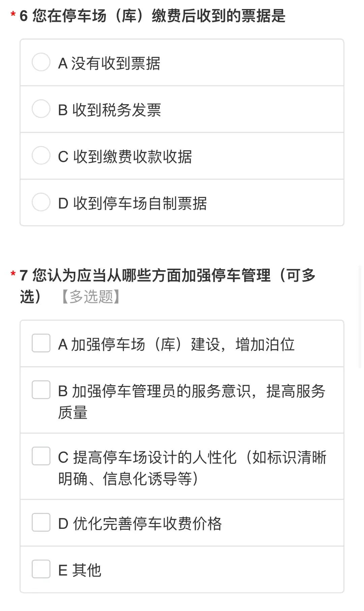Check the box for 加强停车场（库）建设
The width and height of the screenshot is (364, 611).
41,343
